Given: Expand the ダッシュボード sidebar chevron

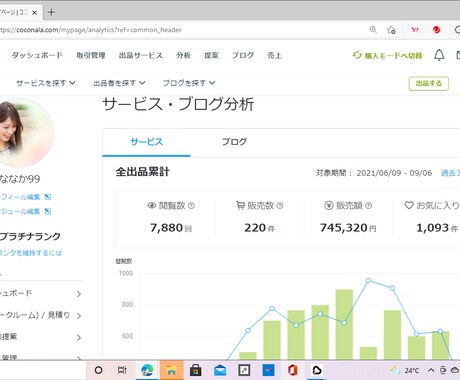Looking at the screenshot, I should tap(79, 294).
